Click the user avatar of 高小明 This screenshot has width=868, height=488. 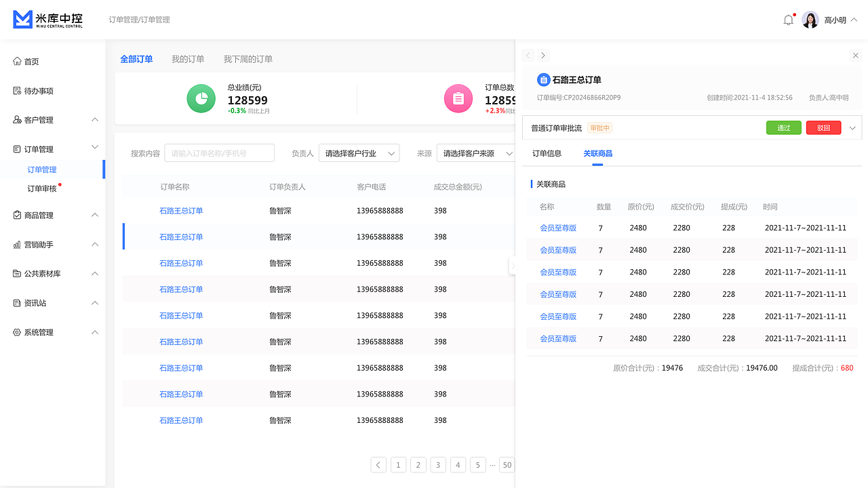[810, 20]
